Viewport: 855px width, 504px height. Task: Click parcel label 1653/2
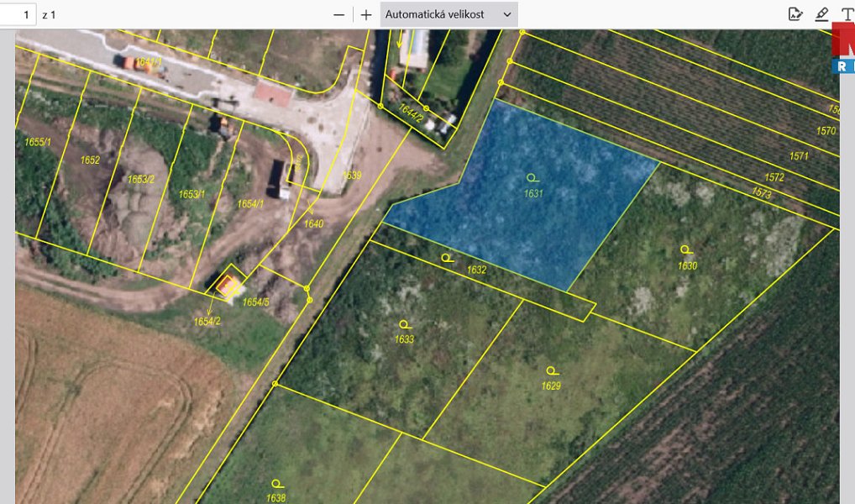[x=141, y=180]
